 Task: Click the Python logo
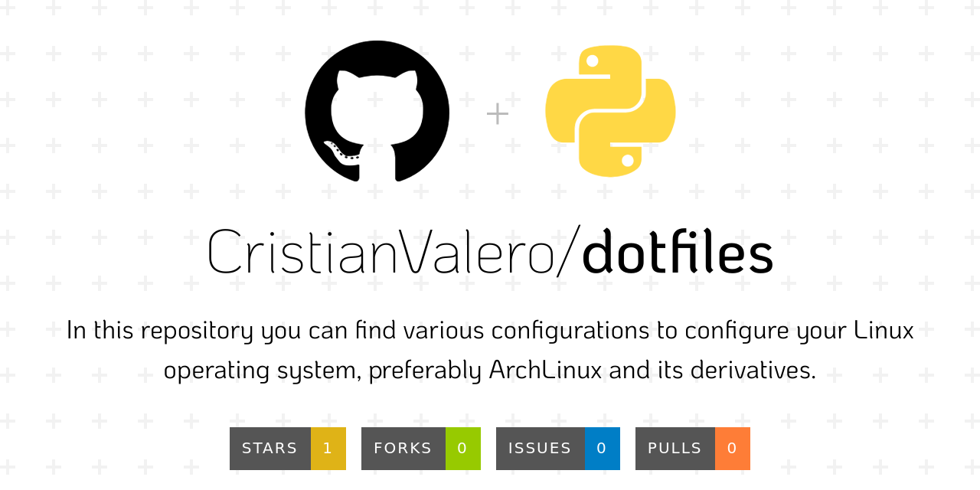click(611, 111)
